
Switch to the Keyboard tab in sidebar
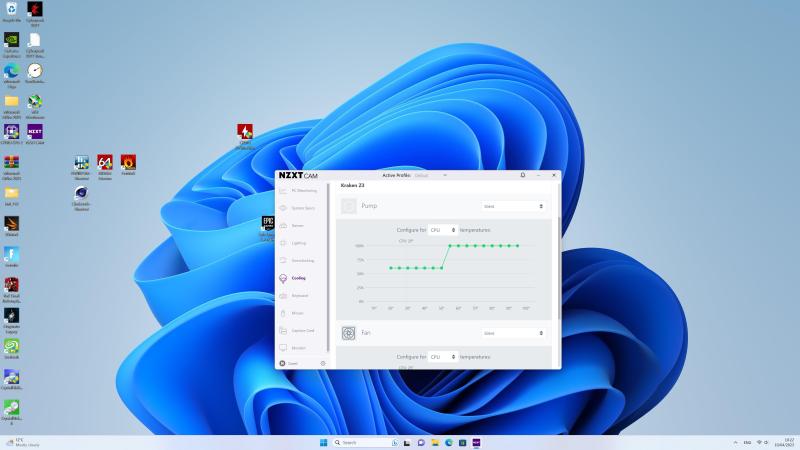point(300,295)
